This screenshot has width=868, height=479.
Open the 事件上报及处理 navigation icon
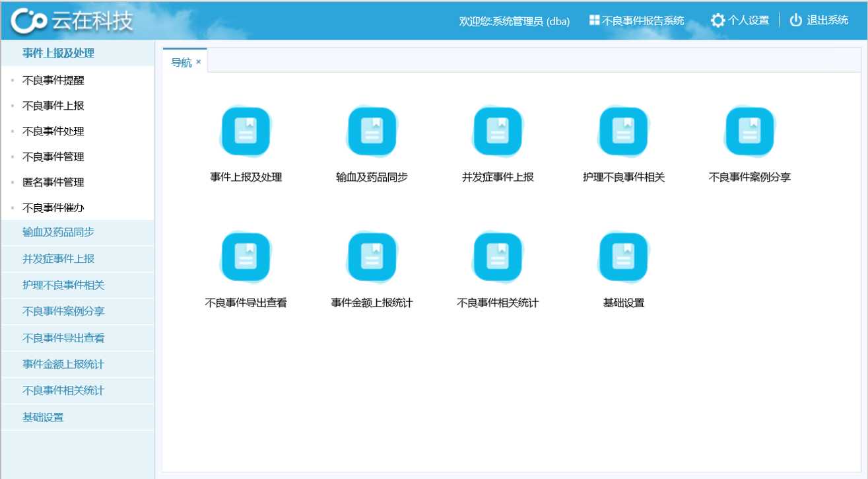[246, 131]
